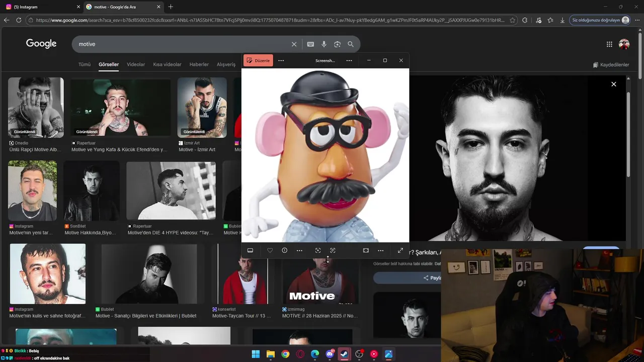Open the Haberler tab

[199, 64]
